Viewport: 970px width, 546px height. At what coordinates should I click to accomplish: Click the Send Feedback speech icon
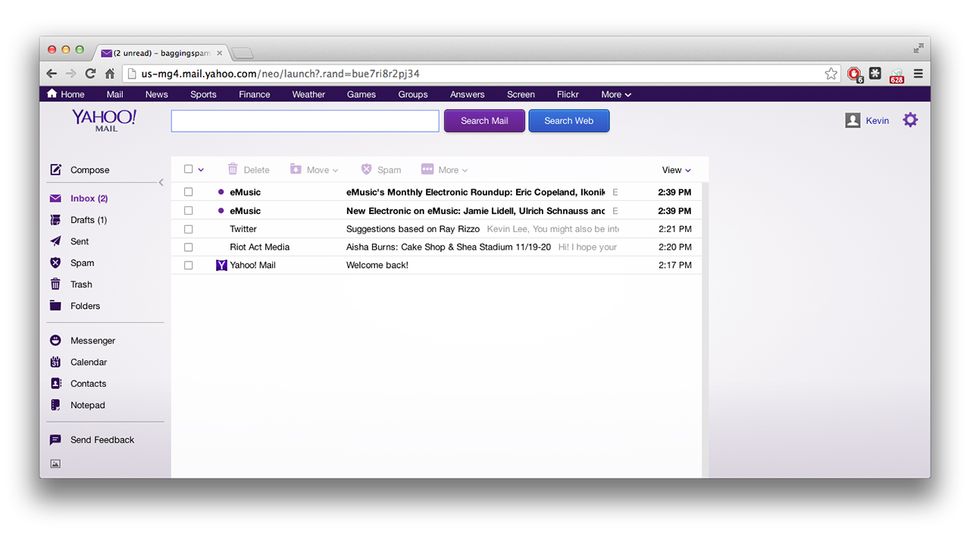(x=56, y=440)
